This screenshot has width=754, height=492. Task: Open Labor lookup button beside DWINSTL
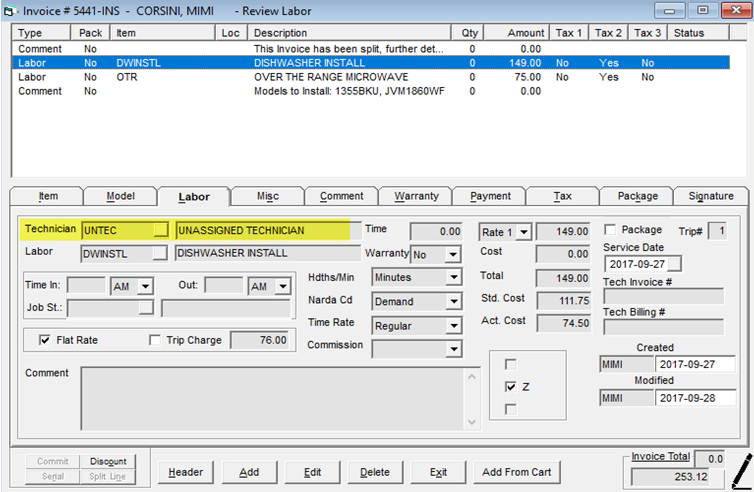[x=160, y=253]
